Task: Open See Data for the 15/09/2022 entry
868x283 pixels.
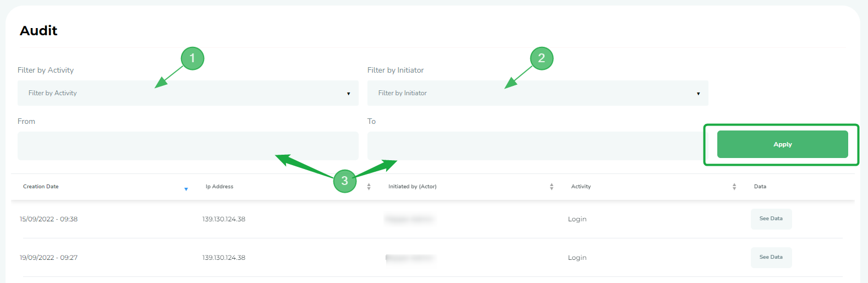Action: tap(771, 219)
